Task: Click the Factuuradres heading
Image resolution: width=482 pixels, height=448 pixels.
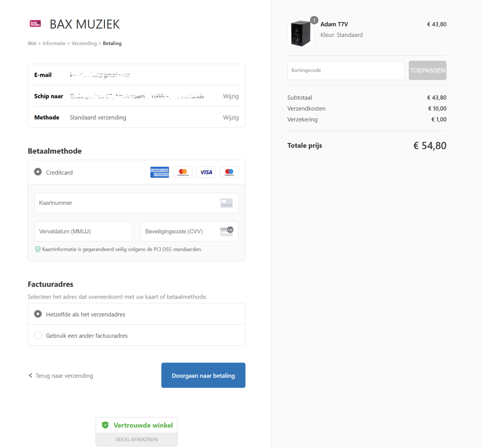Action: (51, 284)
